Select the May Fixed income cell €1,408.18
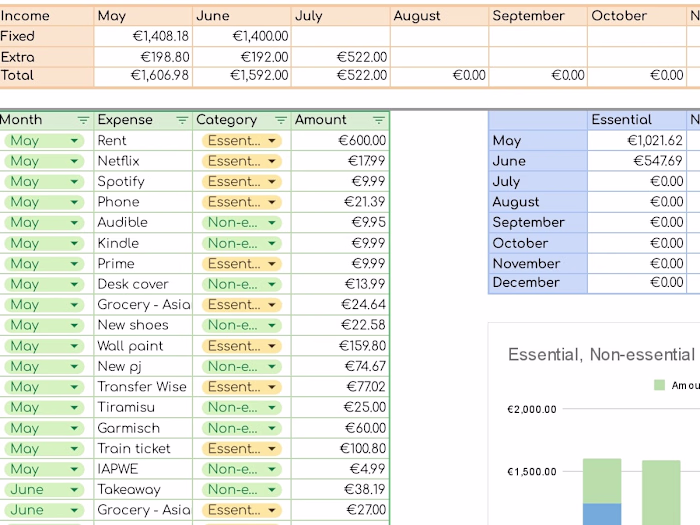 pyautogui.click(x=143, y=36)
